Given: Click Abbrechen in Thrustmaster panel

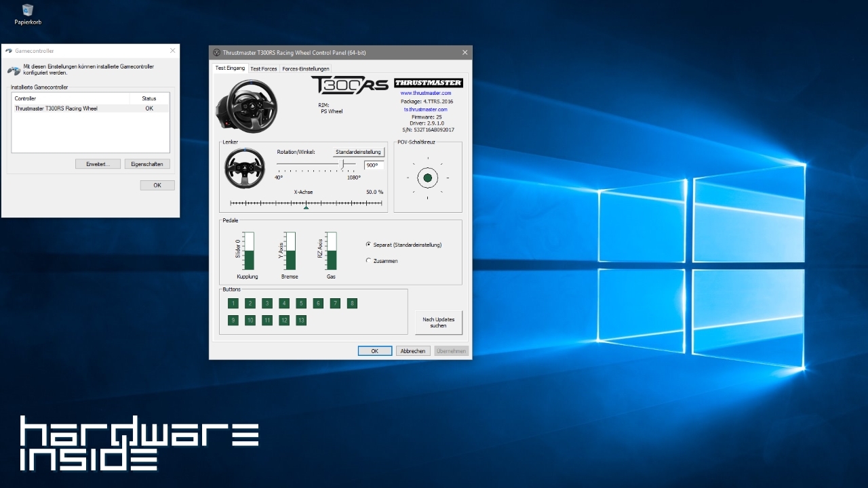Looking at the screenshot, I should tap(413, 351).
